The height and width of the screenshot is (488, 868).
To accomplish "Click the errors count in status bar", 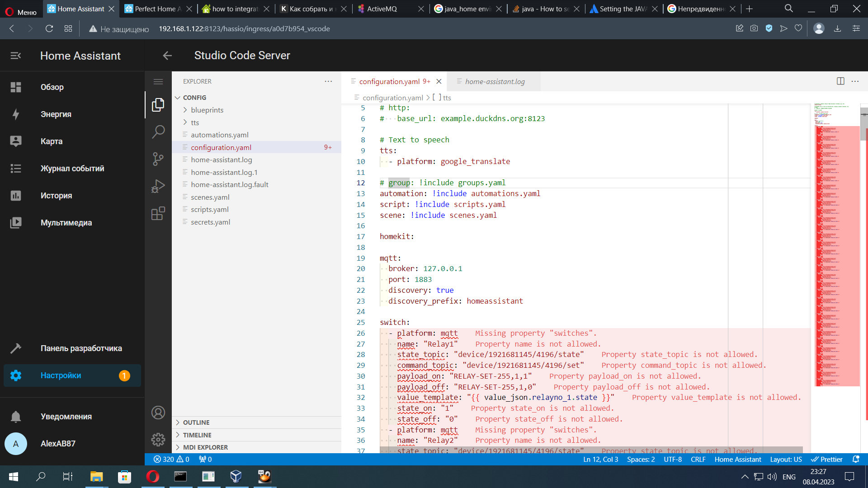I will [165, 459].
